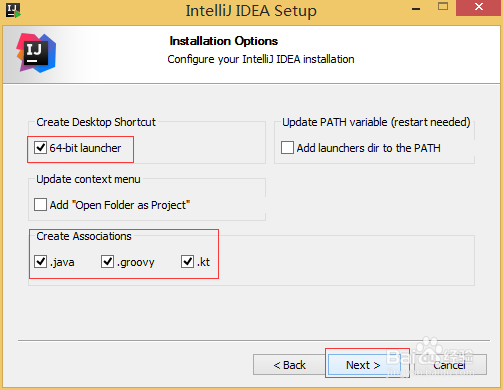503x390 pixels.
Task: Enable Add launchers dir to the PATH
Action: pos(287,147)
